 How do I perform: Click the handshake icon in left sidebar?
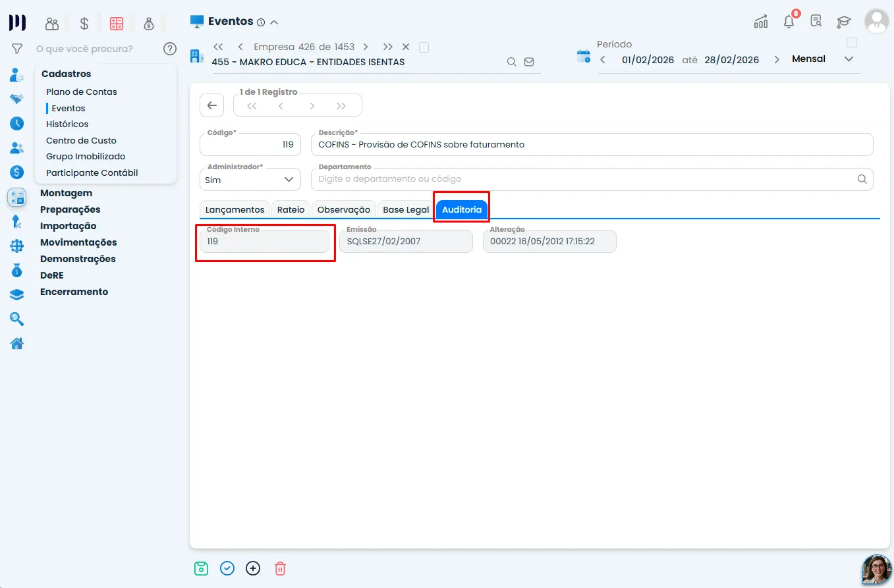point(17,99)
